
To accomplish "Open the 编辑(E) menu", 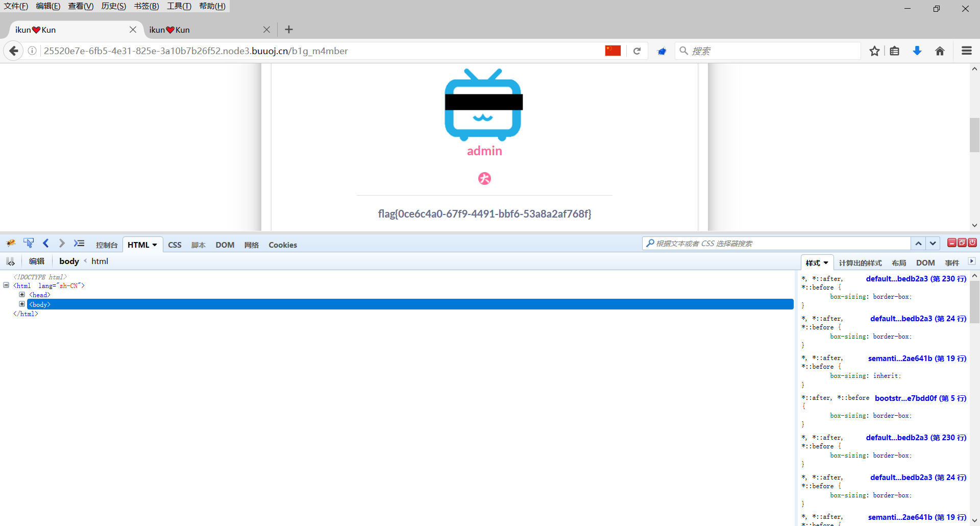I will (x=48, y=6).
